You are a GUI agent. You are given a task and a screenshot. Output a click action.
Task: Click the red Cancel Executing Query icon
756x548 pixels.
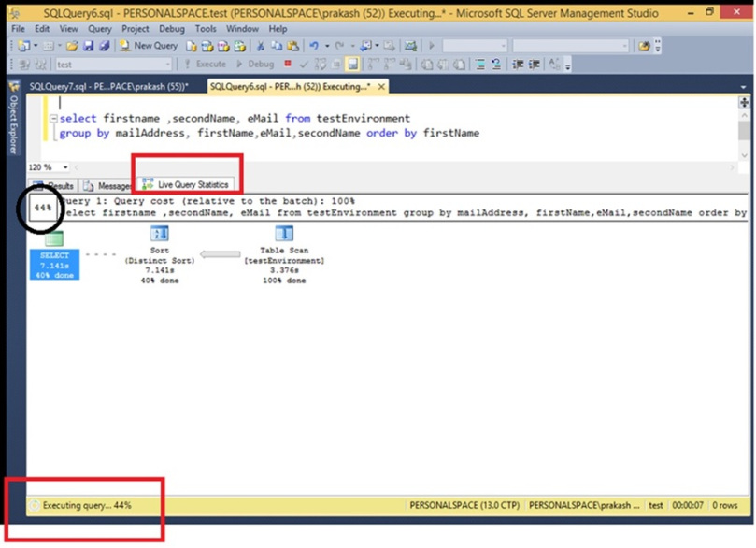point(288,65)
